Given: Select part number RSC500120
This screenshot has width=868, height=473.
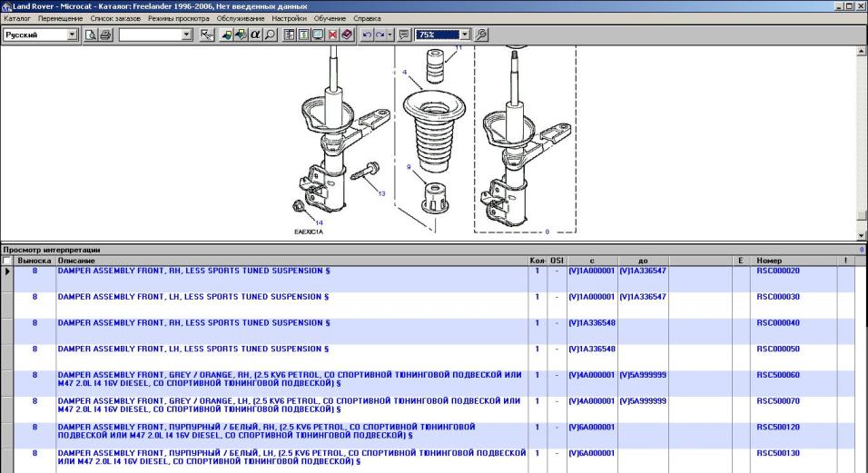Looking at the screenshot, I should pyautogui.click(x=778, y=427).
